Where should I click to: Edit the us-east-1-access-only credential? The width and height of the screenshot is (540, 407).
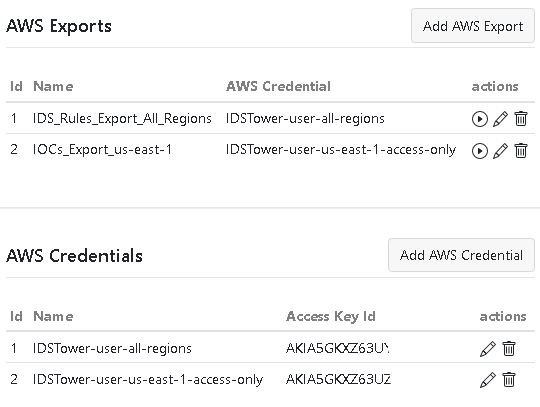[488, 380]
